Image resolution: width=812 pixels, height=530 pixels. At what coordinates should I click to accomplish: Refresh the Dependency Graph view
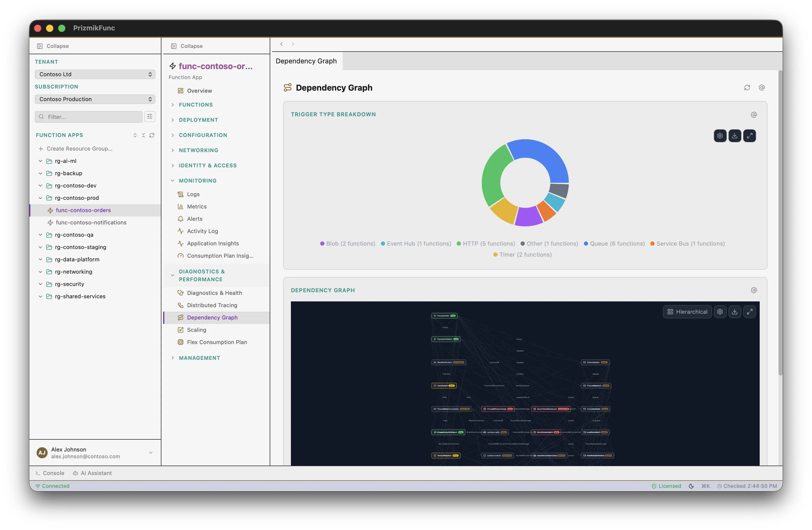tap(747, 88)
